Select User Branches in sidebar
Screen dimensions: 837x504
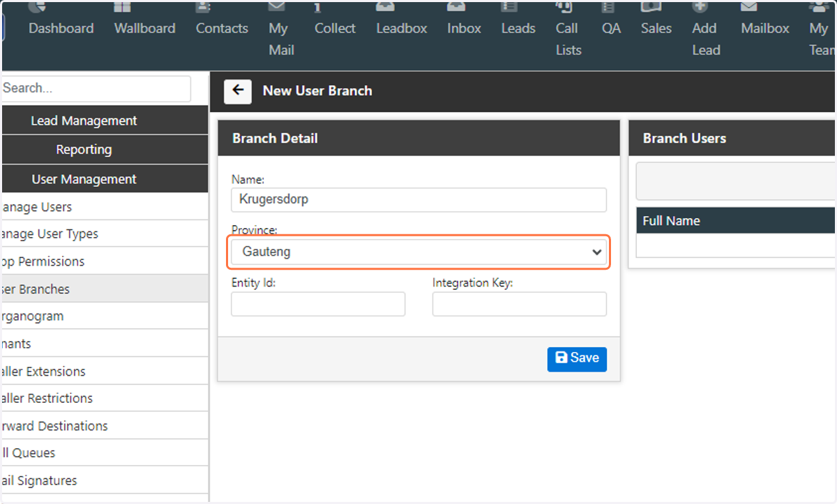105,289
